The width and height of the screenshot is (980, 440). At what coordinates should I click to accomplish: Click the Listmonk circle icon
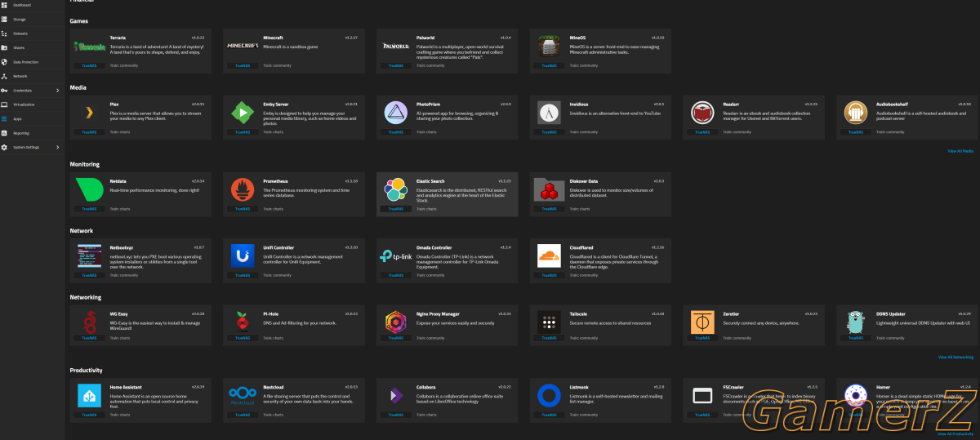click(x=550, y=396)
